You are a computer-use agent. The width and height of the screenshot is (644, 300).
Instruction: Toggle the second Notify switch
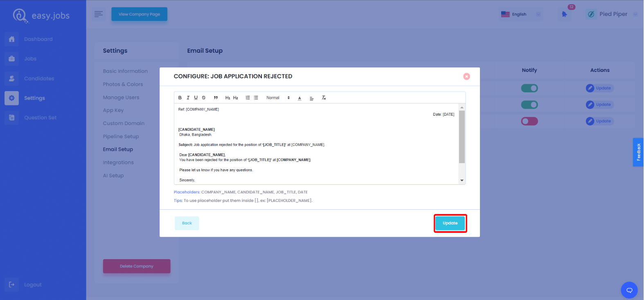click(529, 105)
